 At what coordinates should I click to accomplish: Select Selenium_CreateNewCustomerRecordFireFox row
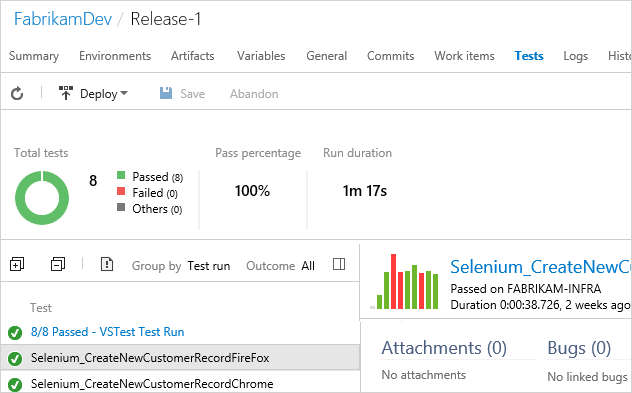tap(180, 358)
